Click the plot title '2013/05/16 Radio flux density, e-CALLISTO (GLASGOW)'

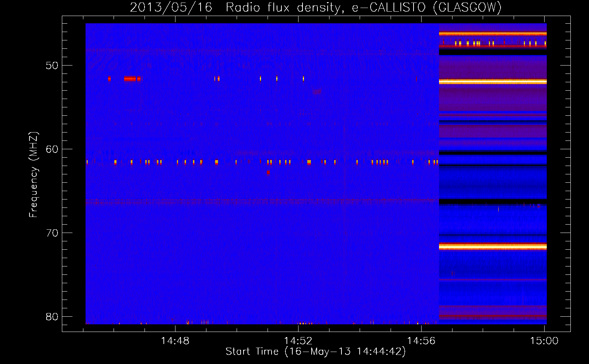click(x=316, y=7)
